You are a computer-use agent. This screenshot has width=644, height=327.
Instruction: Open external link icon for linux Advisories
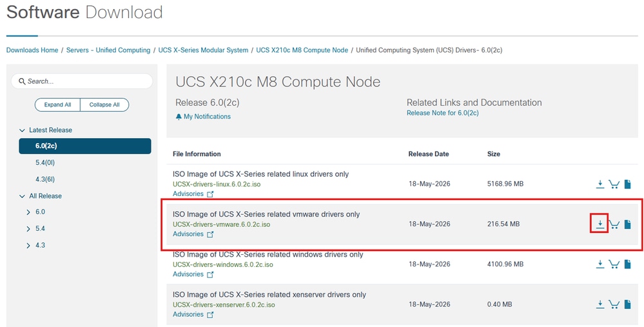click(x=210, y=194)
